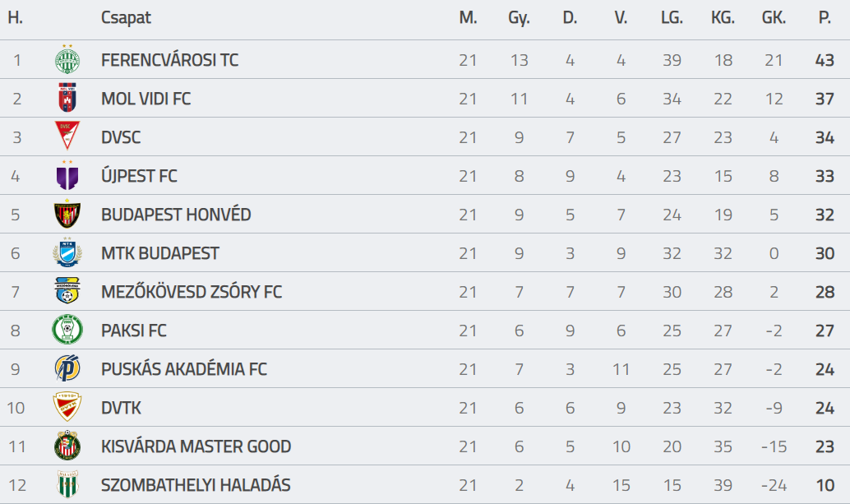This screenshot has width=850, height=504.
Task: Click the Mezőkövesd Zsóry FC crest
Action: (x=67, y=291)
